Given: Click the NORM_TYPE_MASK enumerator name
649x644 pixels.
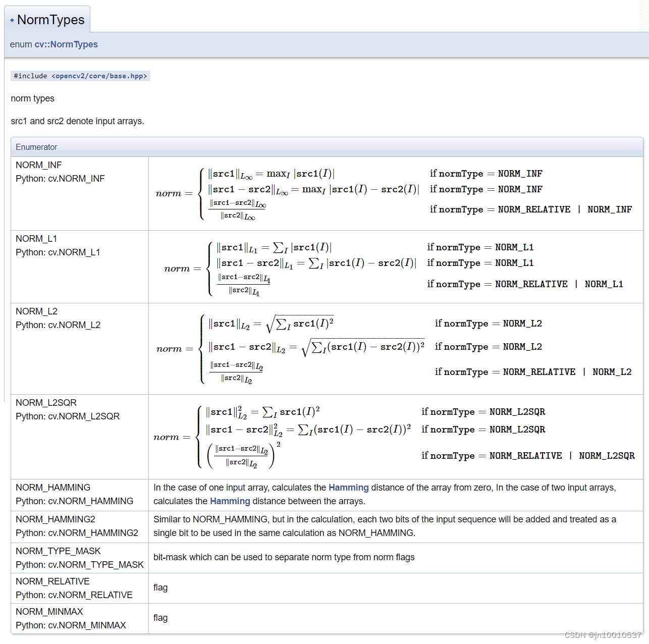Looking at the screenshot, I should tap(58, 551).
